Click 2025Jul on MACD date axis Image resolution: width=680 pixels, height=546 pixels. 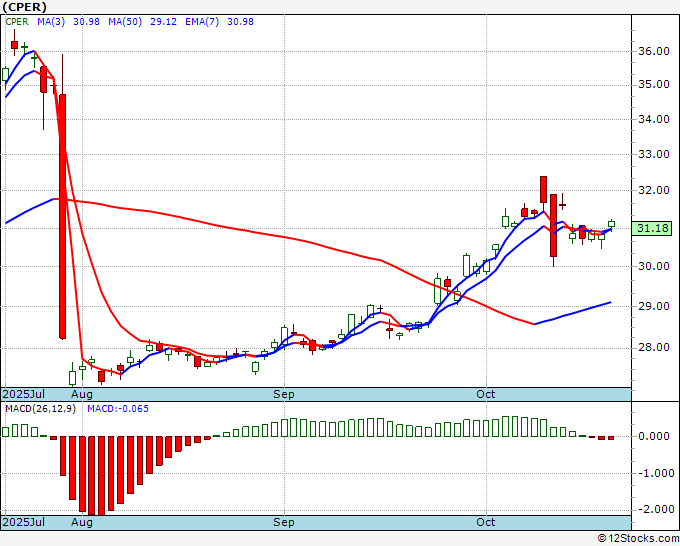click(24, 522)
